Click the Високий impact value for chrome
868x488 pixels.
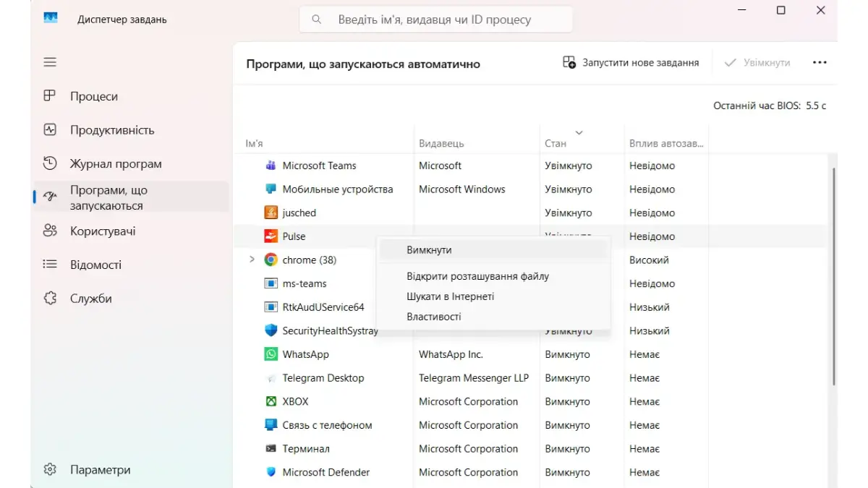coord(649,260)
